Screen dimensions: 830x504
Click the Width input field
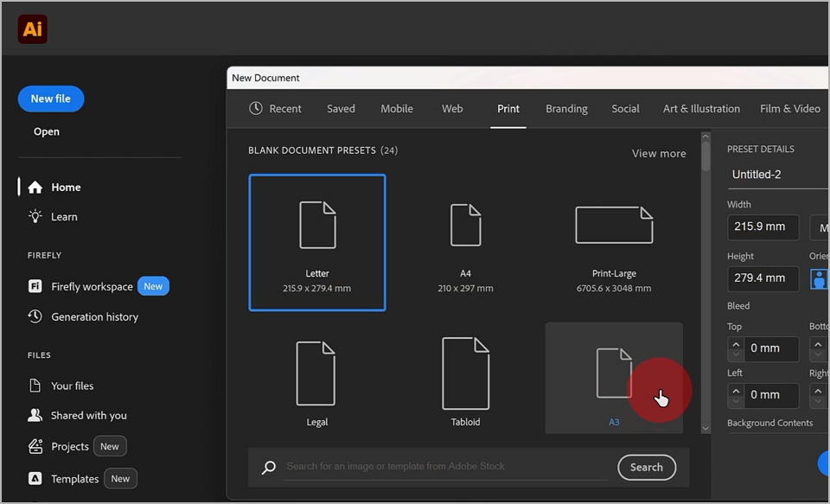click(763, 227)
